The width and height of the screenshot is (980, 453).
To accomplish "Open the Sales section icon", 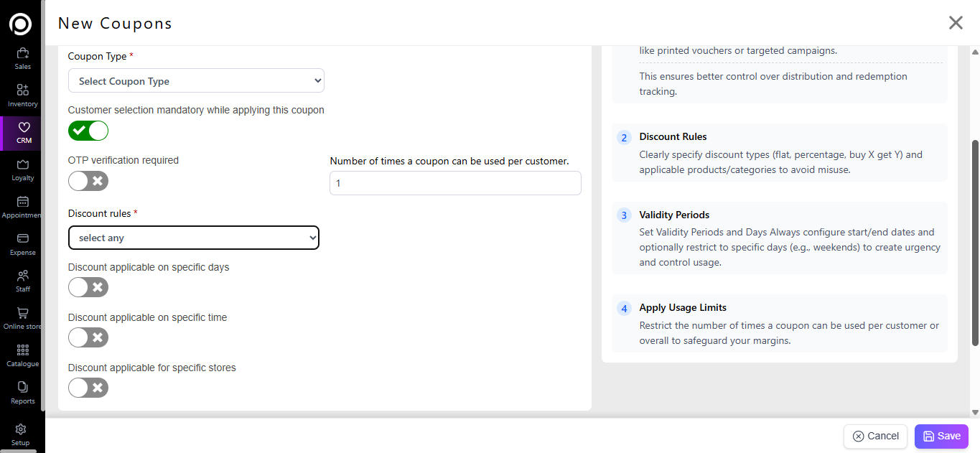I will pos(22,54).
